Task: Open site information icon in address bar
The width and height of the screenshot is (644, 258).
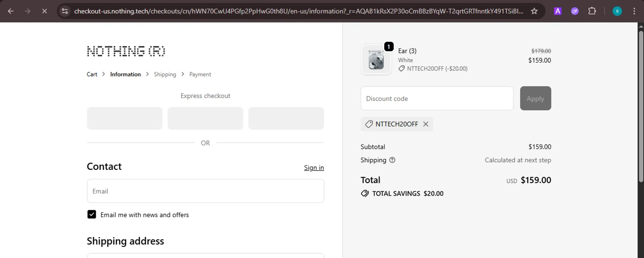Action: pos(65,11)
